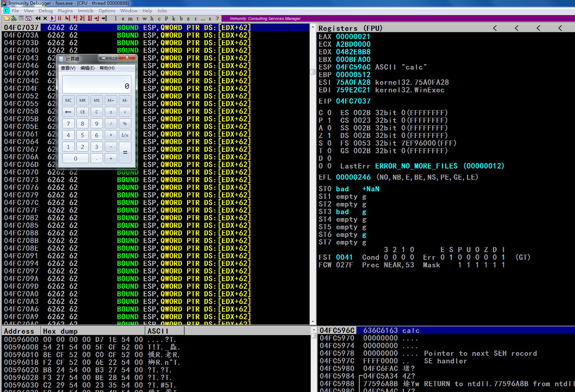This screenshot has height=392, width=575.
Task: Click calculator 1/x reciprocal button
Action: pyautogui.click(x=125, y=135)
